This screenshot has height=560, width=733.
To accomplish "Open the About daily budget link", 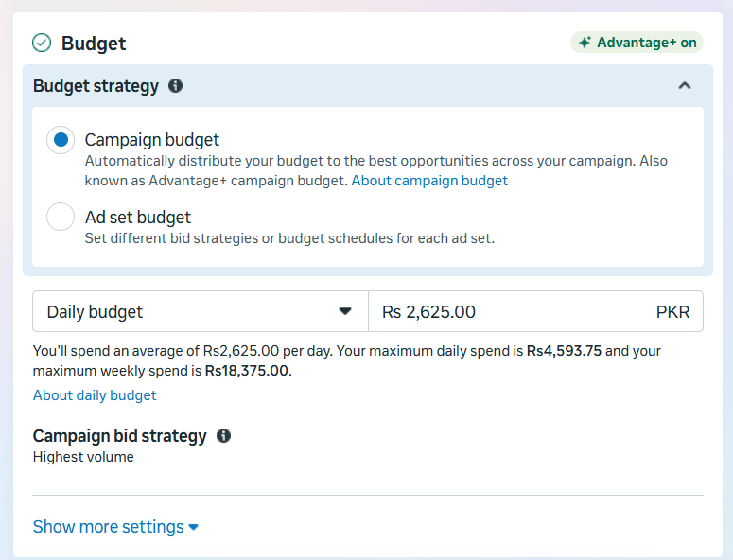I will pos(95,395).
